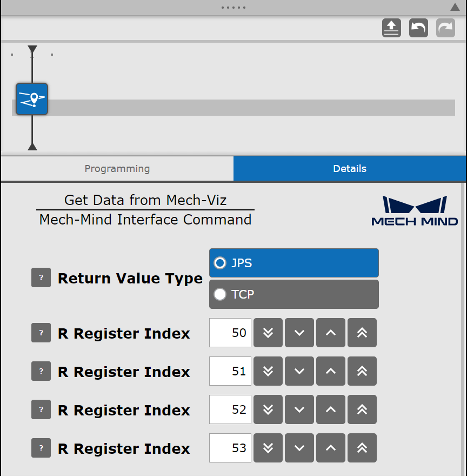Select JPS return value type
The width and height of the screenshot is (467, 476).
coord(293,263)
